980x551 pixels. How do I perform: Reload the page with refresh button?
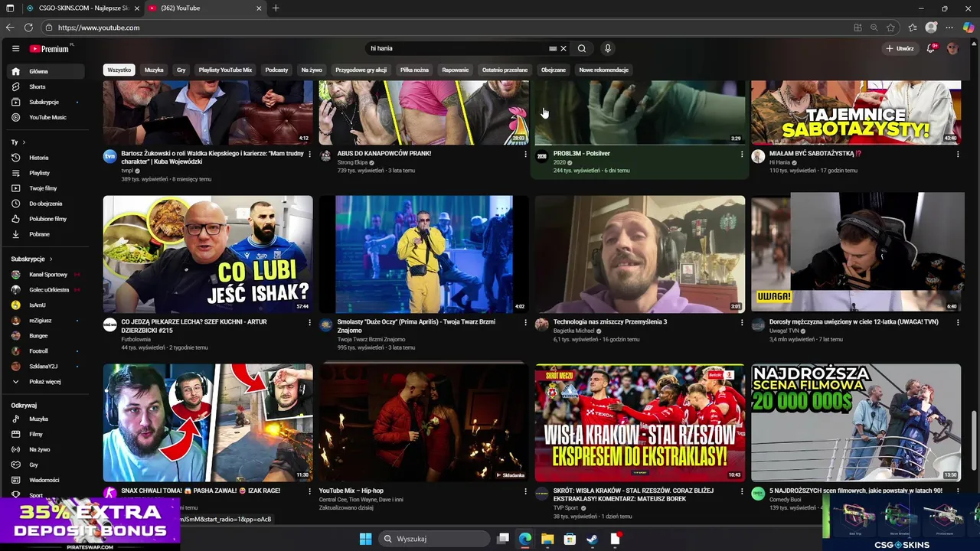(28, 28)
